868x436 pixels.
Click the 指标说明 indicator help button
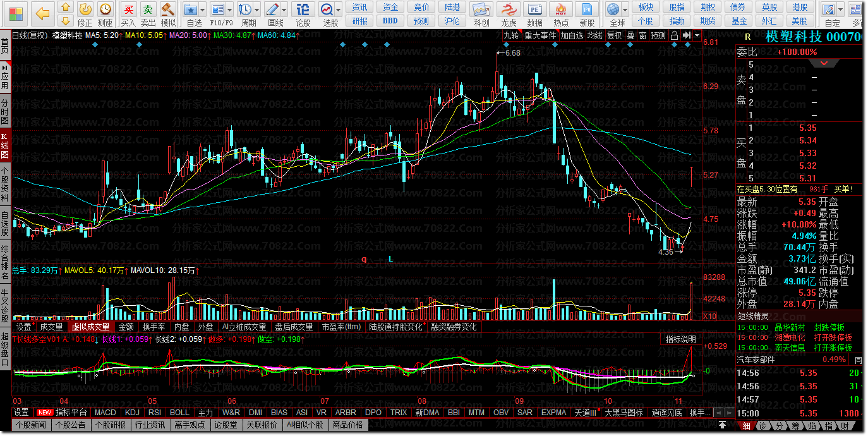pyautogui.click(x=681, y=339)
